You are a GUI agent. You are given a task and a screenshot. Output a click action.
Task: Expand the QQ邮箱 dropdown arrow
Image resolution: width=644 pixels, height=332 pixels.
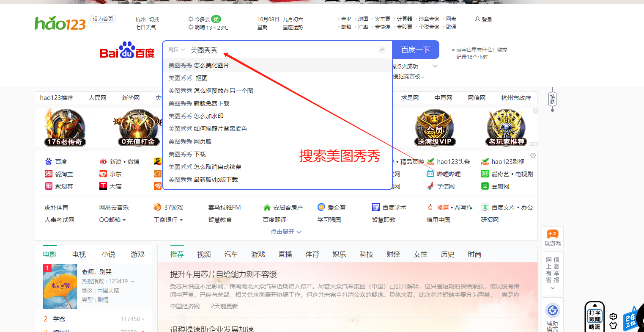(x=124, y=220)
